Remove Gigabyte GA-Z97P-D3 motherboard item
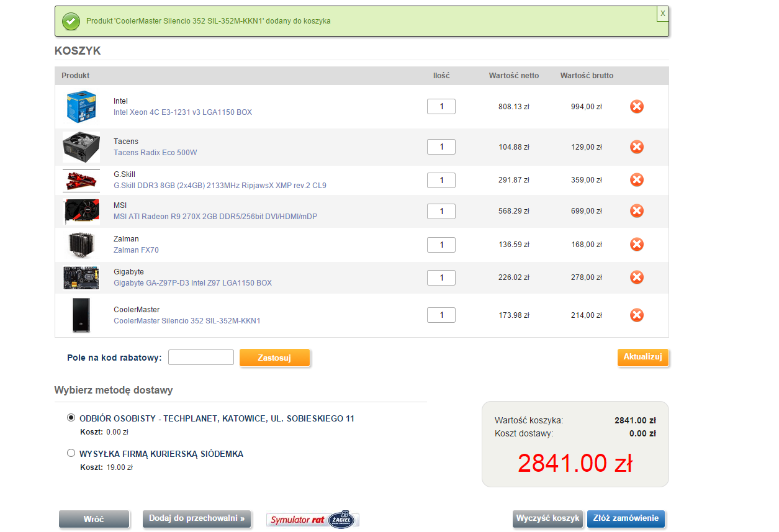The width and height of the screenshot is (779, 532). [x=637, y=277]
